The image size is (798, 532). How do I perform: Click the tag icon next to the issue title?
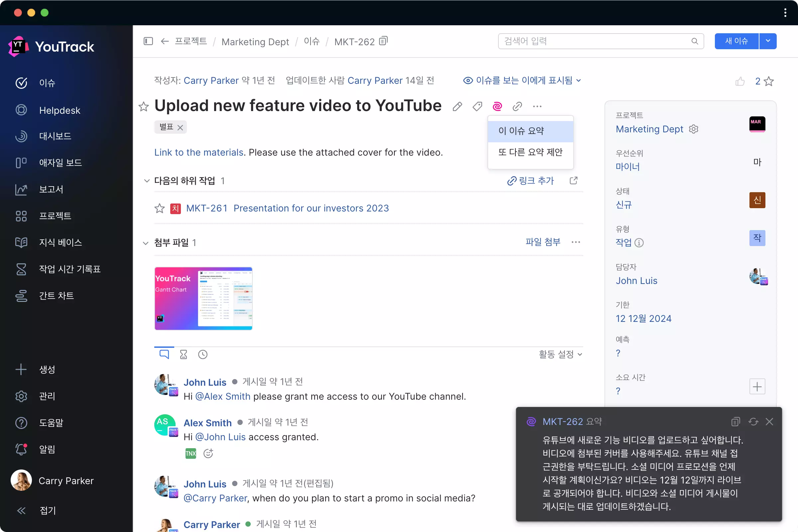477,106
